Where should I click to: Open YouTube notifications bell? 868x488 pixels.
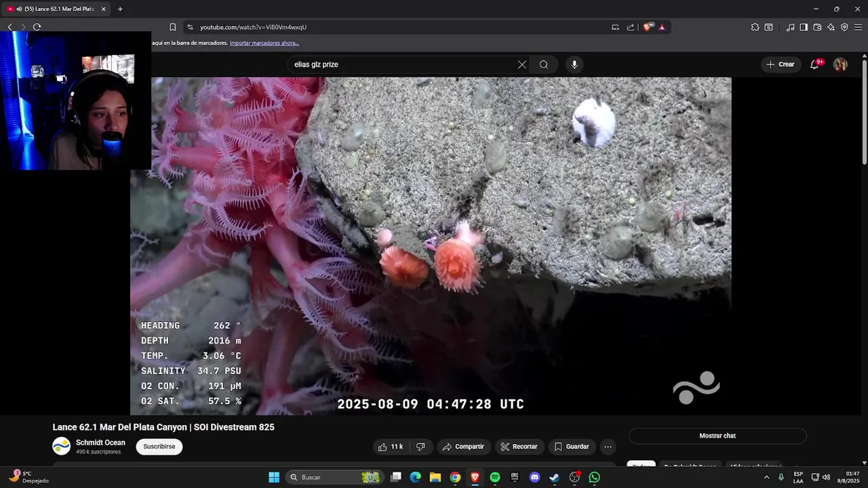pos(815,64)
